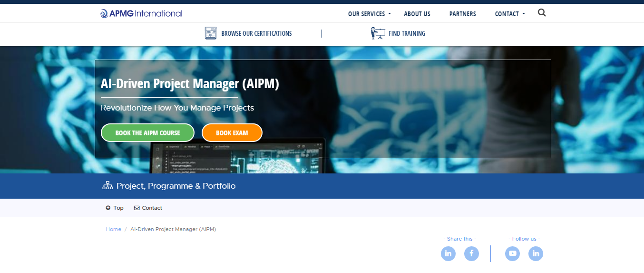
Task: Jump to Top of page link
Action: pos(118,208)
